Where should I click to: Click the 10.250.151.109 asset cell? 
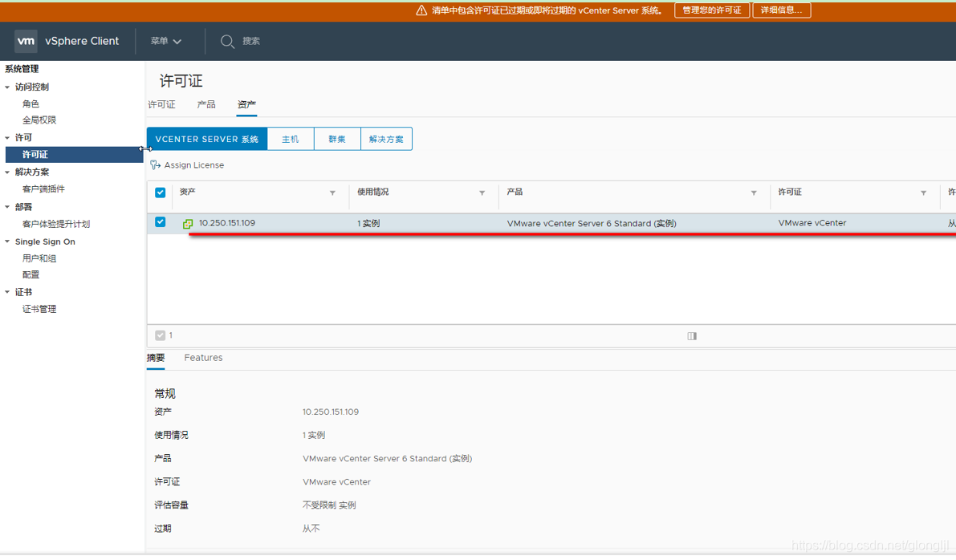227,223
